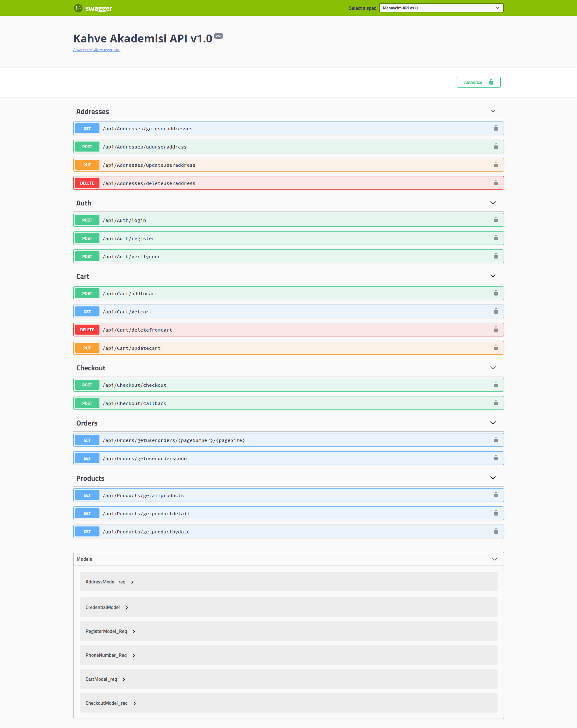The width and height of the screenshot is (577, 728).
Task: Collapse the Auth section chevron
Action: [492, 202]
